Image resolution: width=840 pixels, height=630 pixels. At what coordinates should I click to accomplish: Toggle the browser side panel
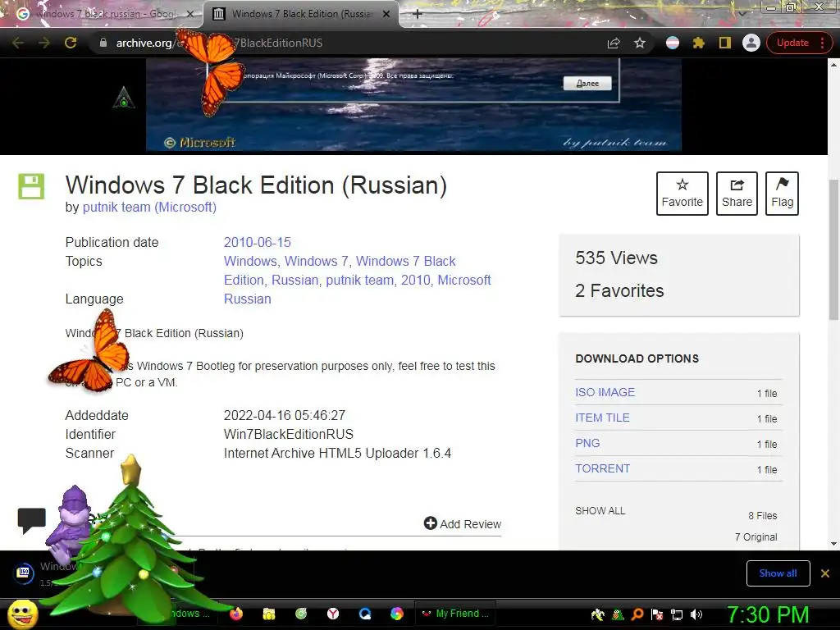coord(725,43)
